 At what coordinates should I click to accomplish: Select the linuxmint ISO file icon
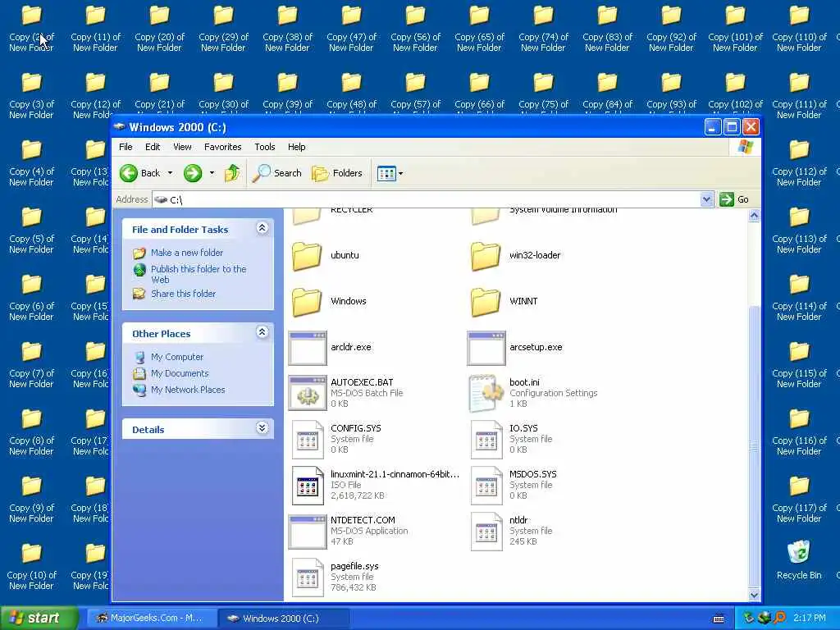click(x=308, y=486)
